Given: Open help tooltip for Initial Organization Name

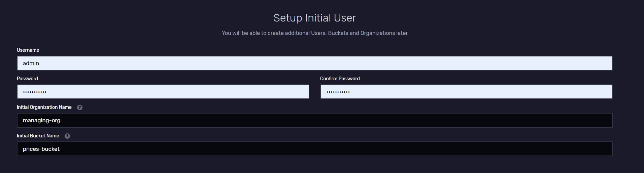Looking at the screenshot, I should click(80, 107).
